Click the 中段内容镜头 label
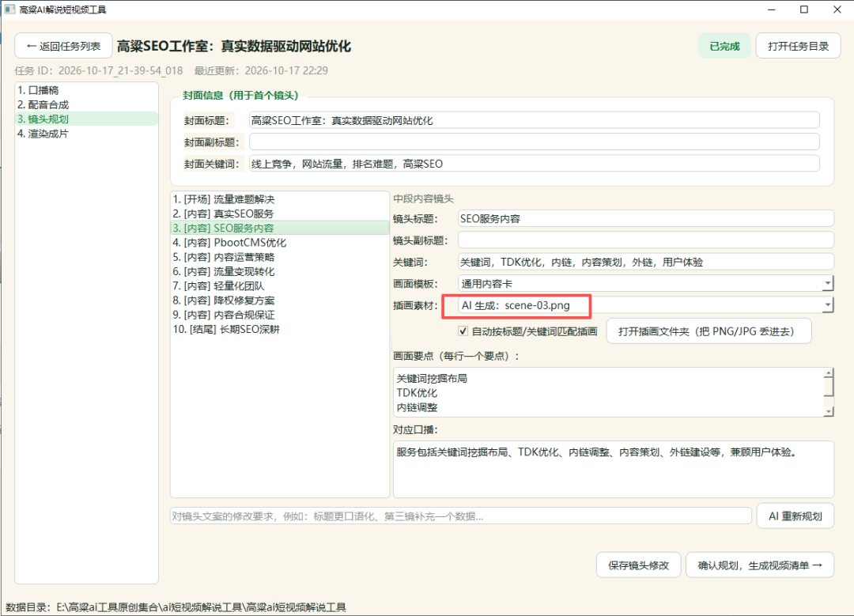Image resolution: width=854 pixels, height=616 pixels. click(423, 198)
